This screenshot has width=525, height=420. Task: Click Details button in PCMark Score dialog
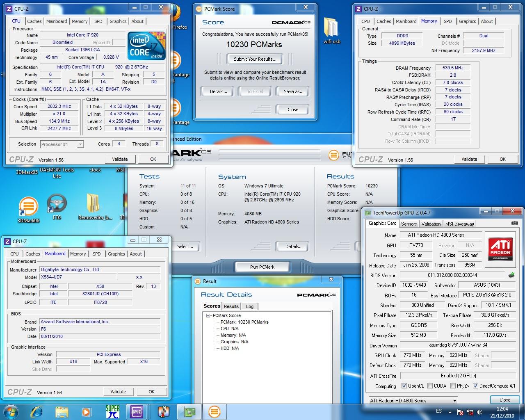click(218, 91)
